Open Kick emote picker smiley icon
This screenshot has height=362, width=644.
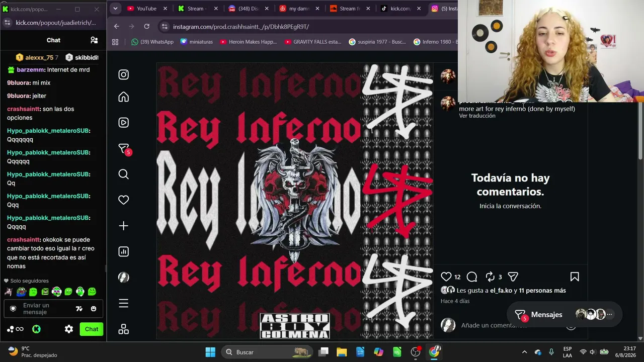94,309
